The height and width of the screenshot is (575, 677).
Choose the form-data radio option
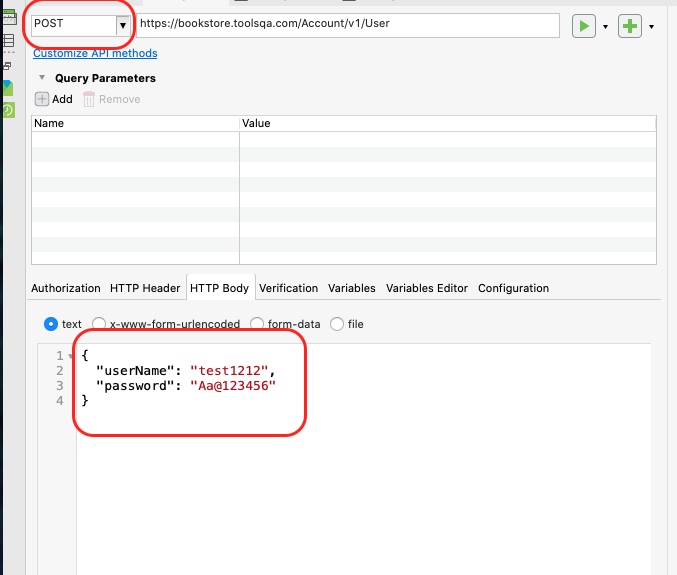pos(257,324)
